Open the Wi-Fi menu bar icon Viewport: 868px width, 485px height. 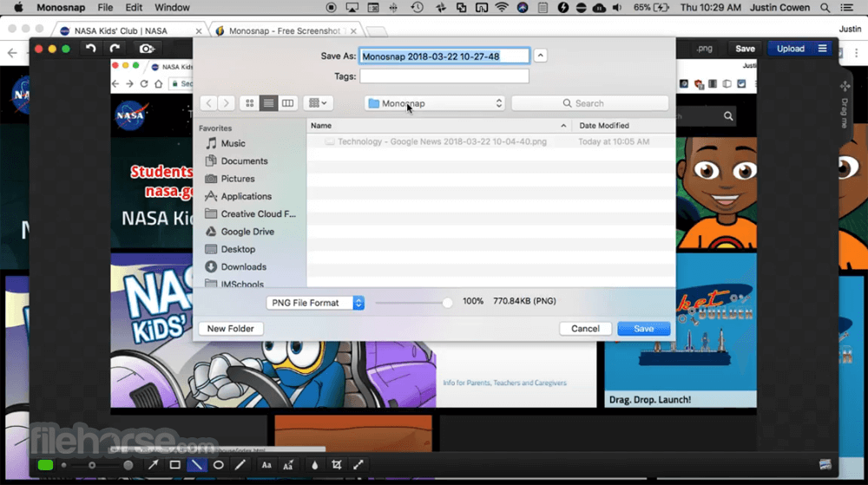pyautogui.click(x=502, y=8)
